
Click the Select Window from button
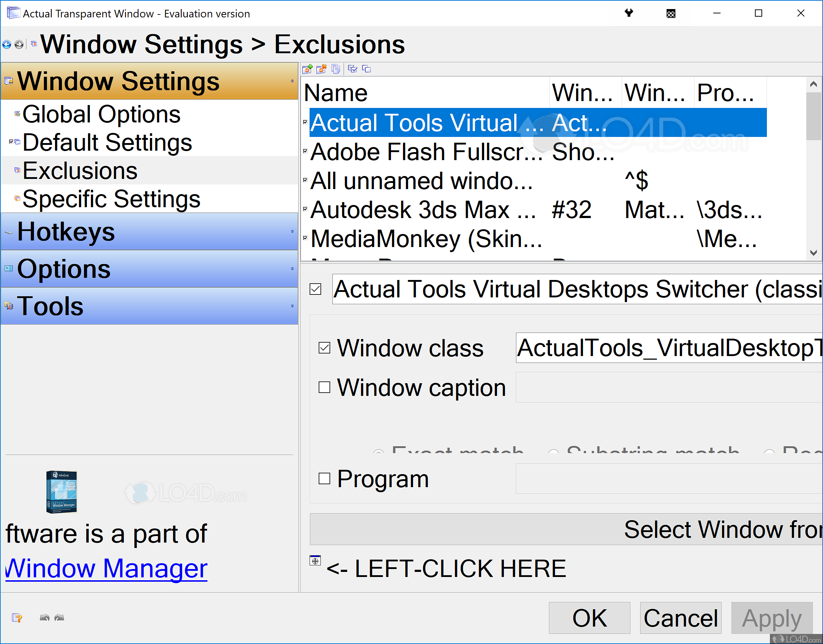566,529
